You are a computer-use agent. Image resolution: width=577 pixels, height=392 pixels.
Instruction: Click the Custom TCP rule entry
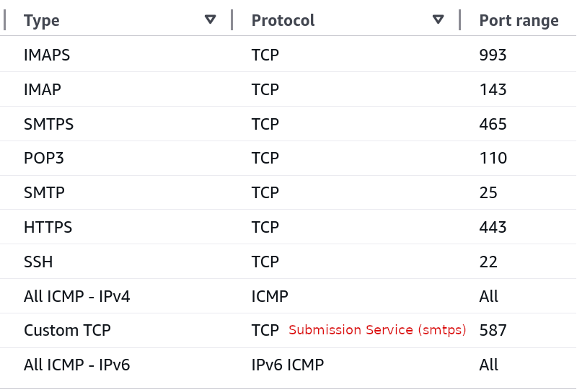click(x=67, y=330)
